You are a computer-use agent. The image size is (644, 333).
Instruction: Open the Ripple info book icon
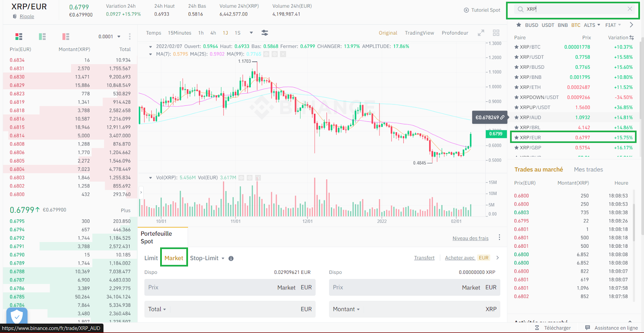pos(15,16)
